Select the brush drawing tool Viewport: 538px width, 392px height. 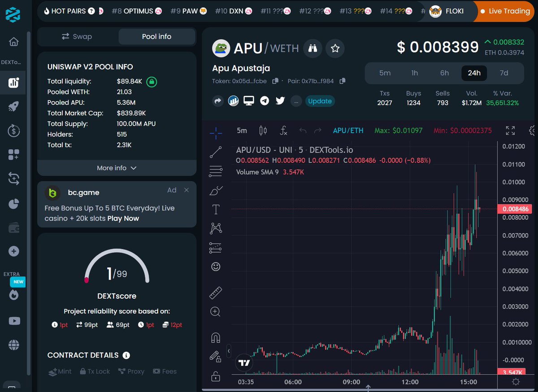point(216,190)
